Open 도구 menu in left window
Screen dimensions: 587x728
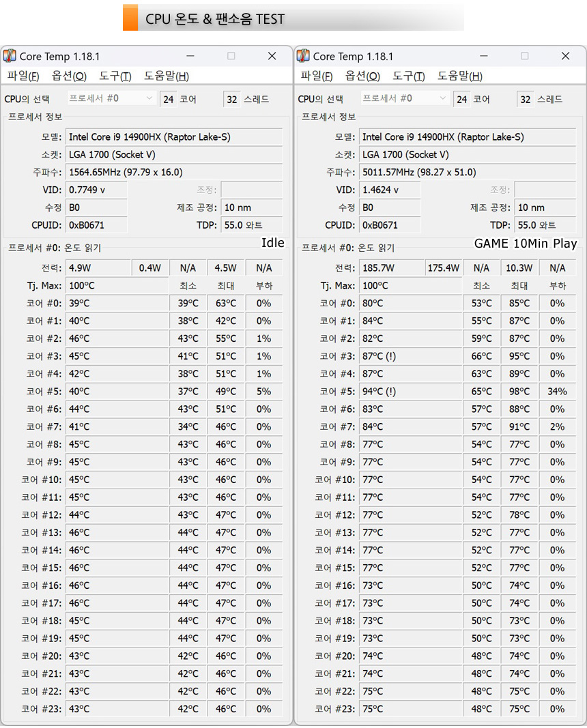115,76
